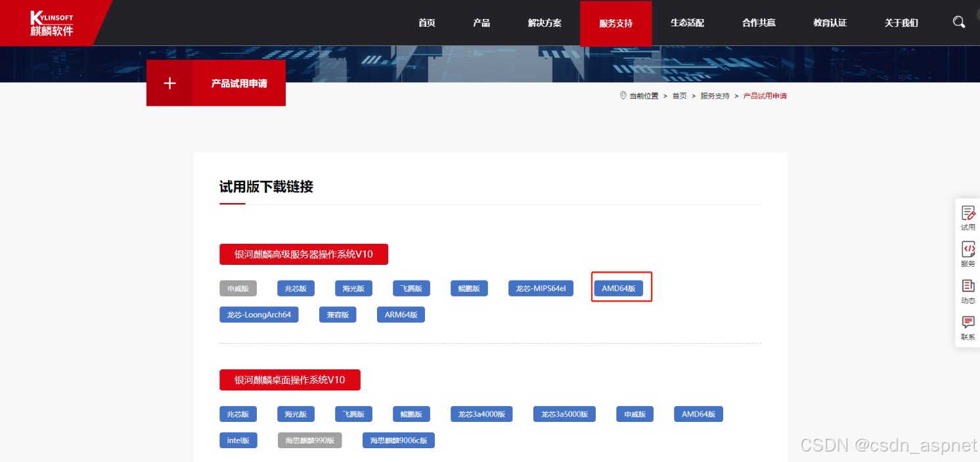980x462 pixels.
Task: Click the location pin icon near 当前位置
Action: click(x=623, y=95)
